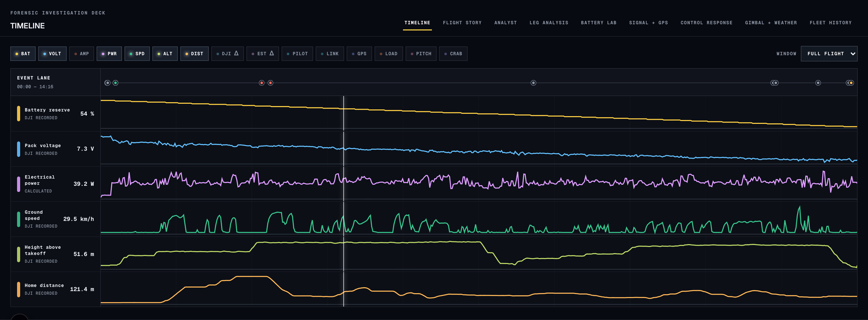Click the lone gray marker before the orange end marker
Viewport: 868px width, 320px height.
818,83
